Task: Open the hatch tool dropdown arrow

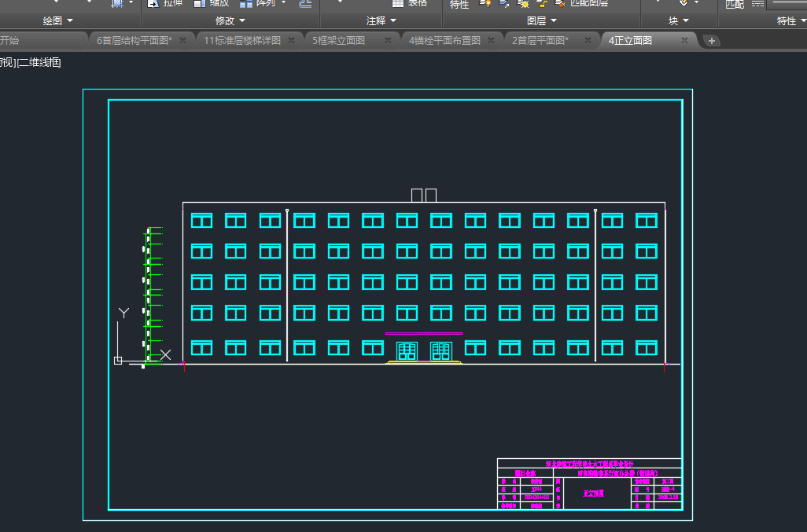Action: pyautogui.click(x=131, y=2)
